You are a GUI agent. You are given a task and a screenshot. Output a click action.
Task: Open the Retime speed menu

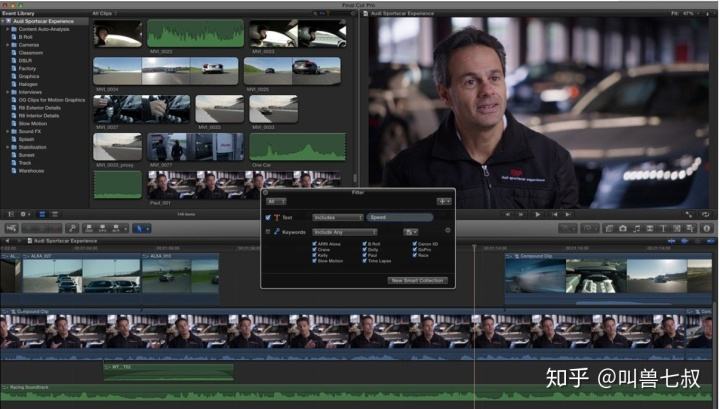pos(588,229)
